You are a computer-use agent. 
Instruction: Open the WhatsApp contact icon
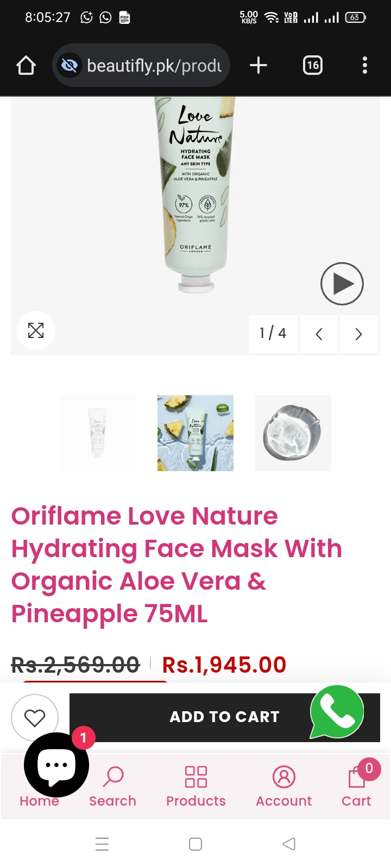click(x=337, y=712)
